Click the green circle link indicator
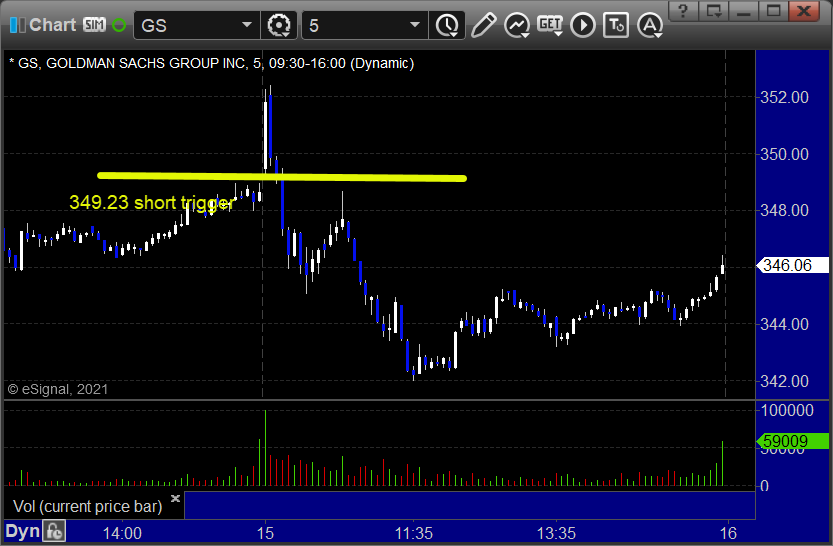Viewport: 833px width, 546px height. [x=120, y=25]
